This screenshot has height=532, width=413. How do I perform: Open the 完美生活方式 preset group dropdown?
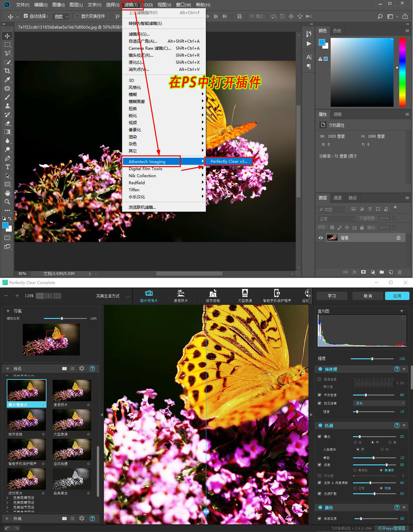pos(113,296)
